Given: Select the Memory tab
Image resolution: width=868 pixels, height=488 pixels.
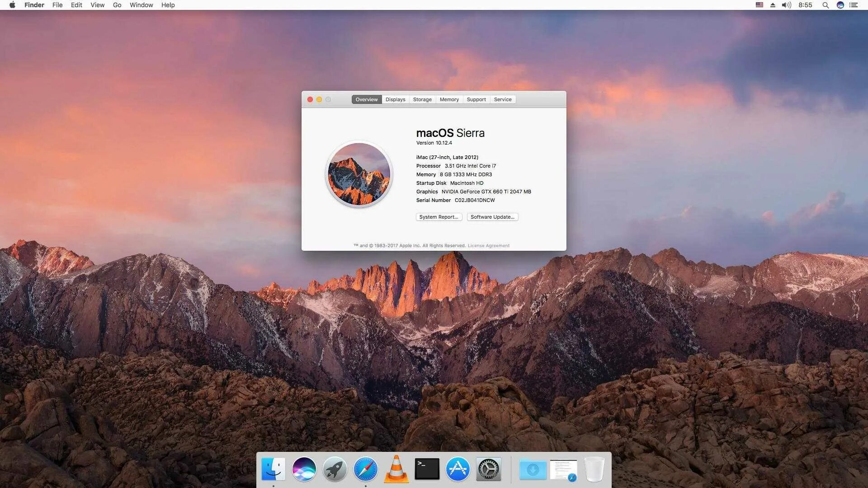Looking at the screenshot, I should coord(449,99).
